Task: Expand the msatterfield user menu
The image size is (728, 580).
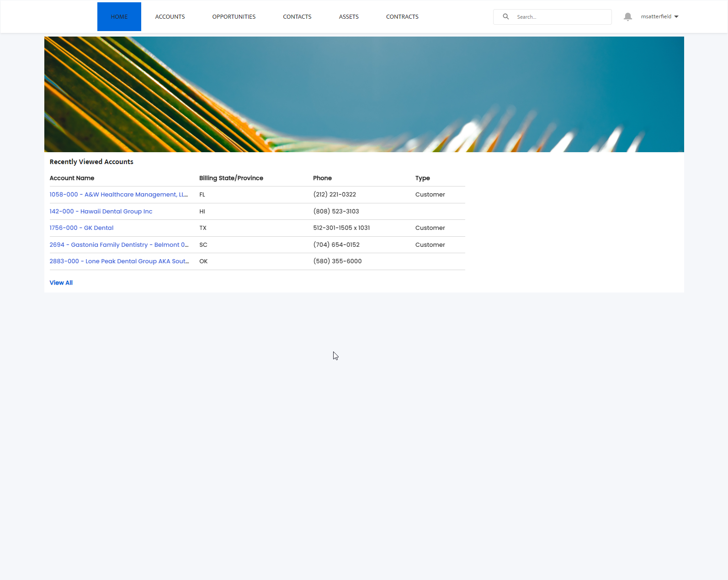Action: 659,16
